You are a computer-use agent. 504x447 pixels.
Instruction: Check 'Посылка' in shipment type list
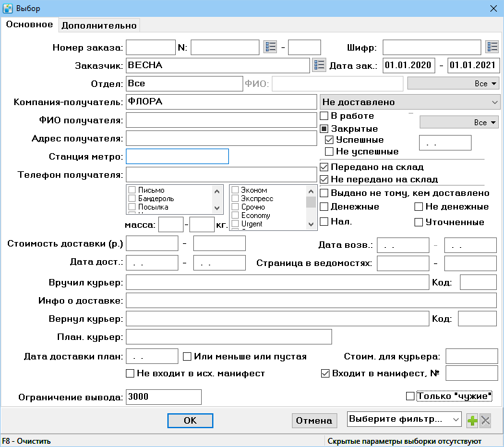(132, 206)
